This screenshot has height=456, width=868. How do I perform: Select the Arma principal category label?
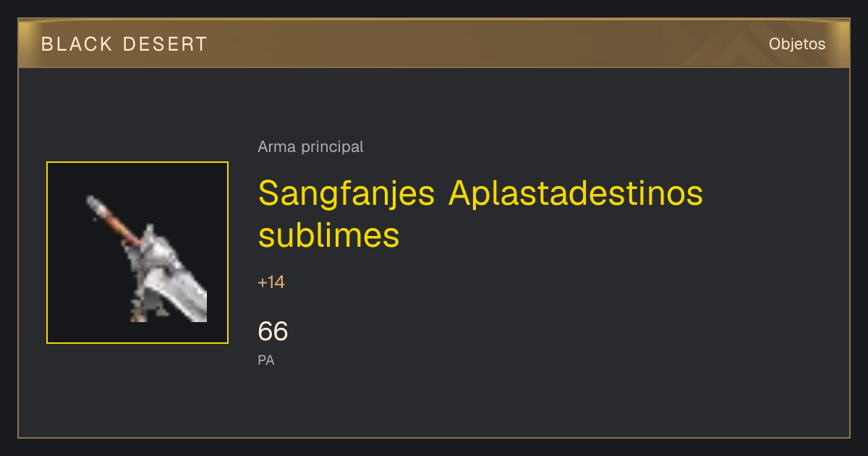pyautogui.click(x=310, y=147)
